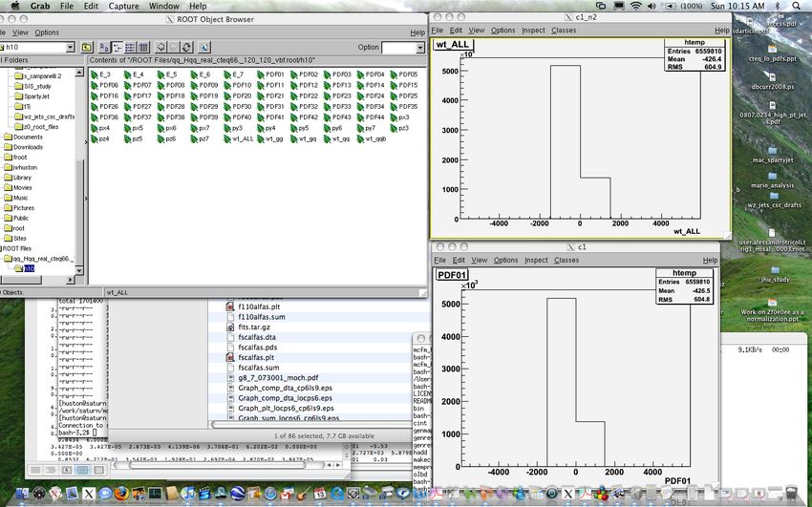Open Firefox from the Dock

[x=121, y=493]
